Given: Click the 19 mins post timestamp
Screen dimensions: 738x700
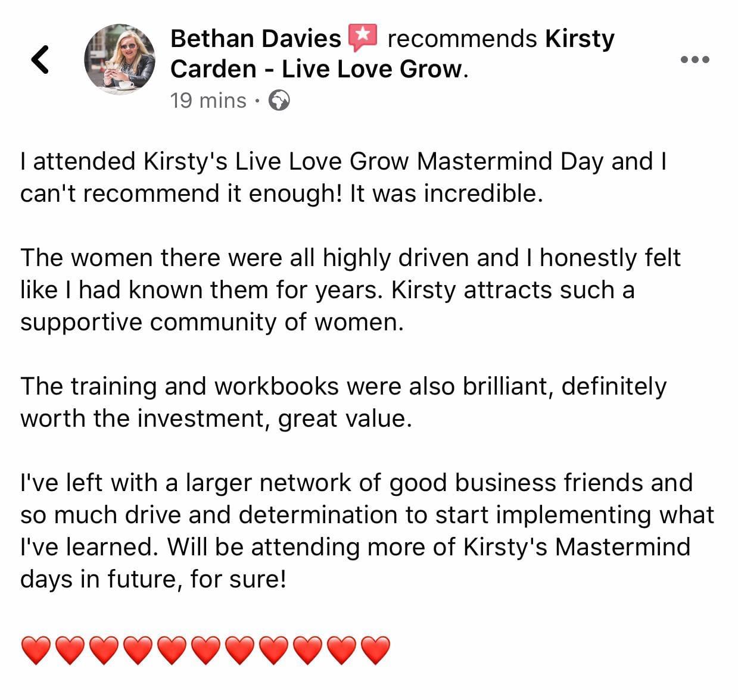Looking at the screenshot, I should (208, 101).
